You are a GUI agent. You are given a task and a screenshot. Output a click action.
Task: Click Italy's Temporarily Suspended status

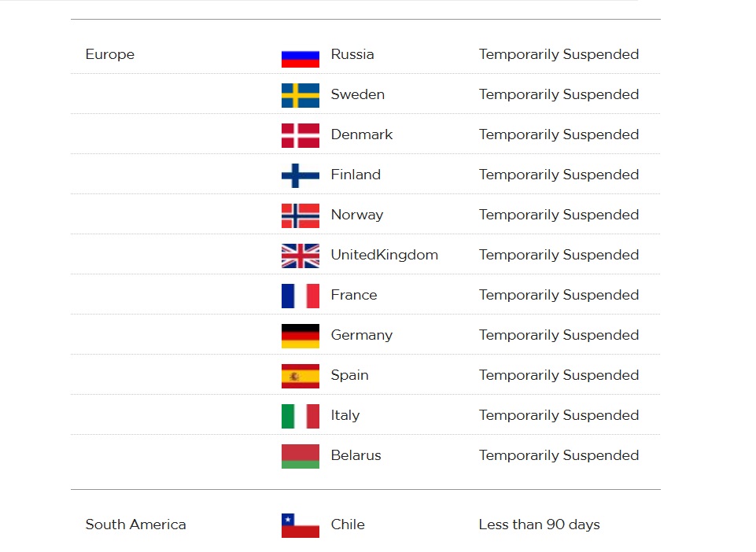point(559,415)
